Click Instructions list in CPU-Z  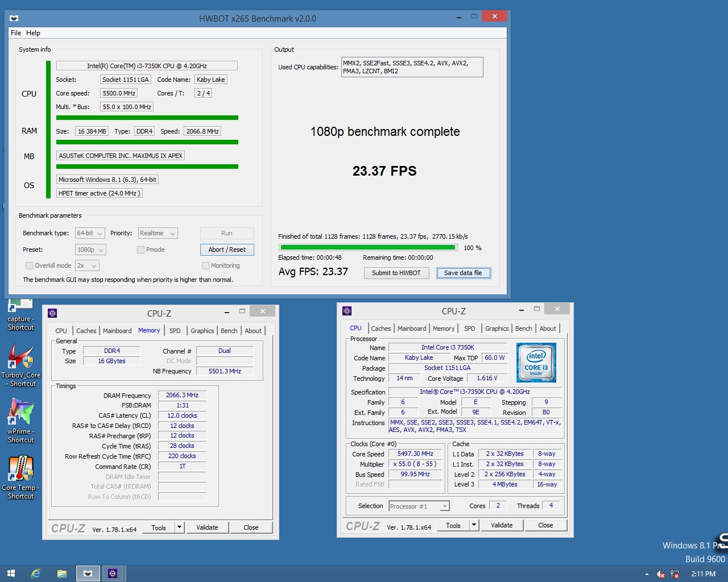(x=475, y=426)
